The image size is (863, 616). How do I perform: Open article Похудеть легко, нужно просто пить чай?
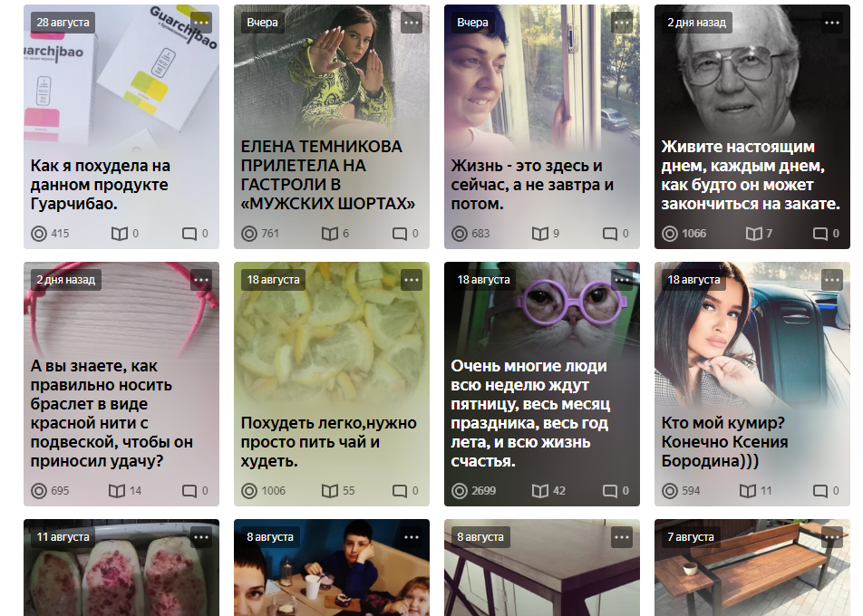click(x=328, y=442)
